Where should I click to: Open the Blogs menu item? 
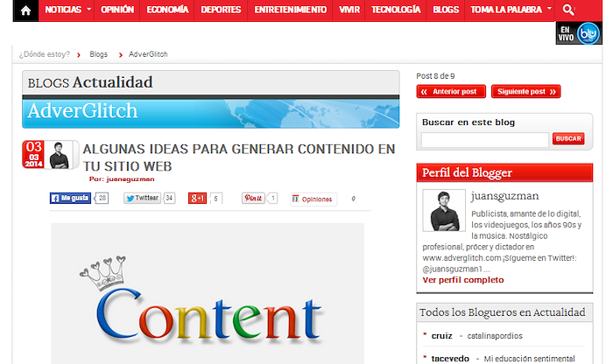tap(446, 10)
